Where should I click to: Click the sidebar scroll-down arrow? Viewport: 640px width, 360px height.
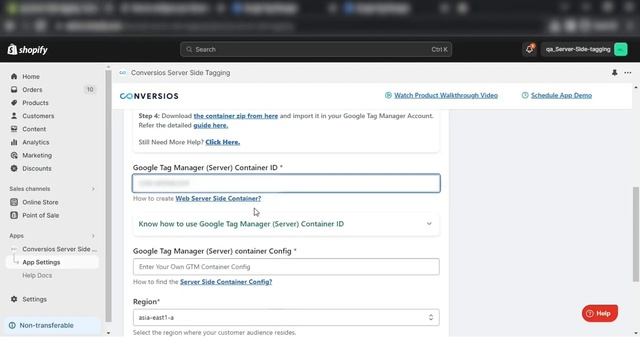[x=108, y=333]
